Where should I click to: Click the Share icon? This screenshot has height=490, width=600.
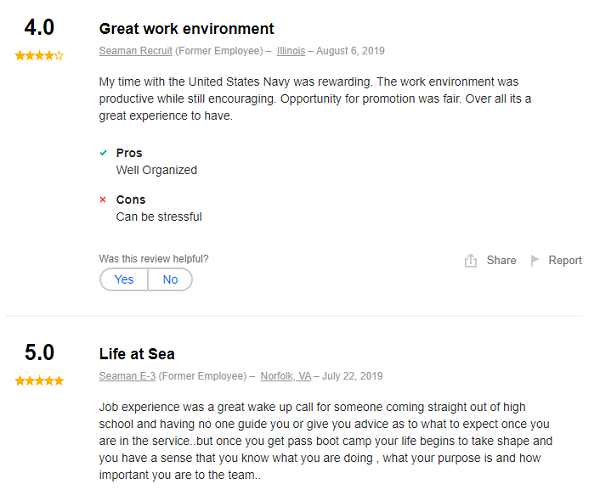coord(471,261)
